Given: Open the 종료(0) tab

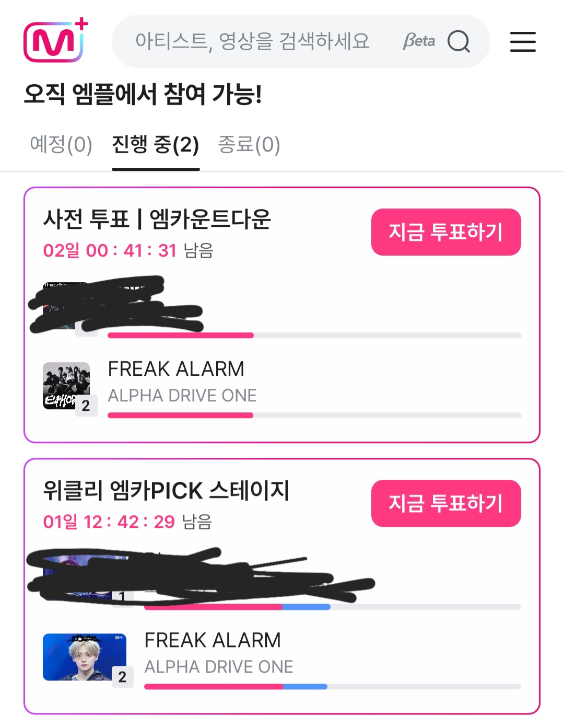Looking at the screenshot, I should (249, 145).
